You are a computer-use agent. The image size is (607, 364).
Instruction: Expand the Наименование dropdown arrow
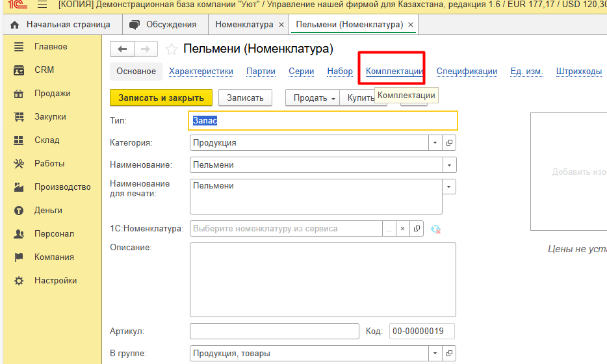coord(449,165)
